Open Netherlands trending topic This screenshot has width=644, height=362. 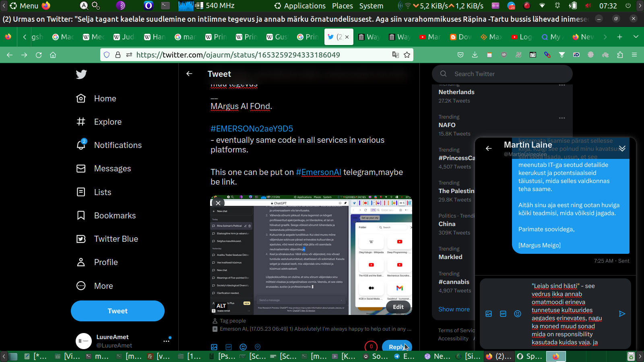pos(456,92)
